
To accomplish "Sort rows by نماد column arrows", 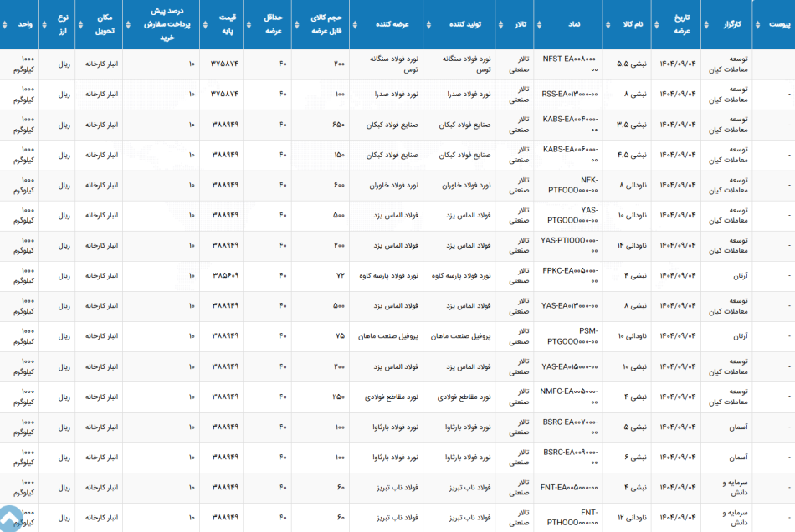I will point(539,24).
